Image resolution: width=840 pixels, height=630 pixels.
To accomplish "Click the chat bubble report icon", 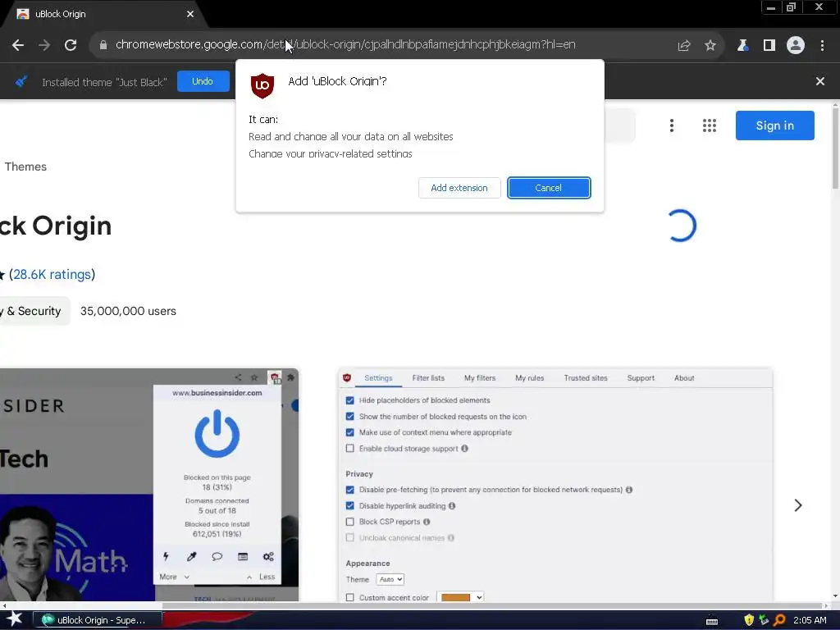I will (217, 557).
